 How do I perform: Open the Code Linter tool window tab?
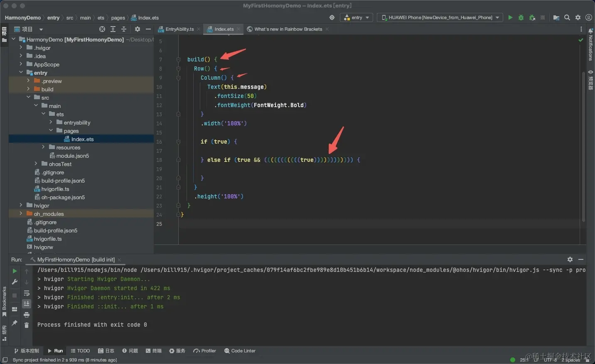(240, 351)
